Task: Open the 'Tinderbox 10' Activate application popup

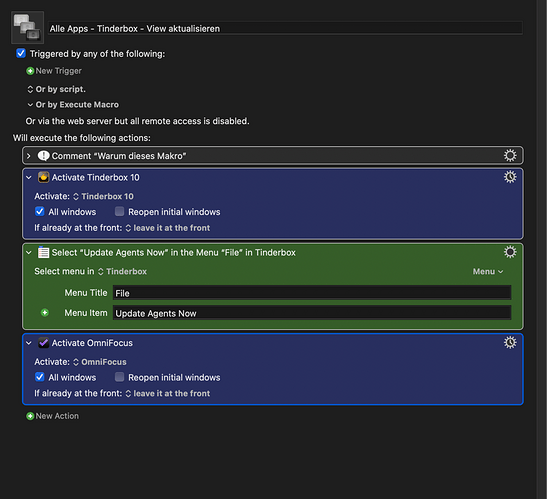Action: (x=103, y=196)
